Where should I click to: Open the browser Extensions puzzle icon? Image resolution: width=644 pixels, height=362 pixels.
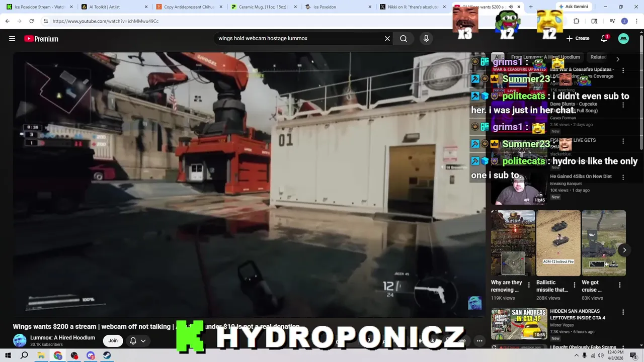tap(576, 21)
